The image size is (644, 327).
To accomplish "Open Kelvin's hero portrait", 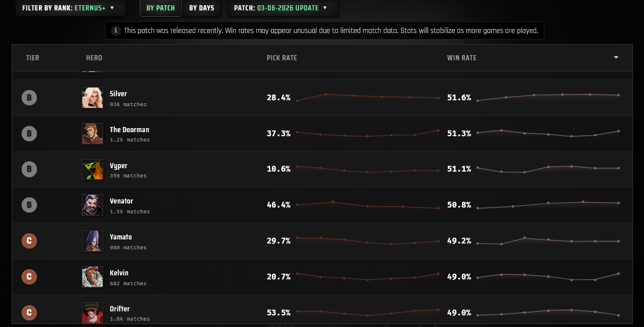I will tap(92, 277).
